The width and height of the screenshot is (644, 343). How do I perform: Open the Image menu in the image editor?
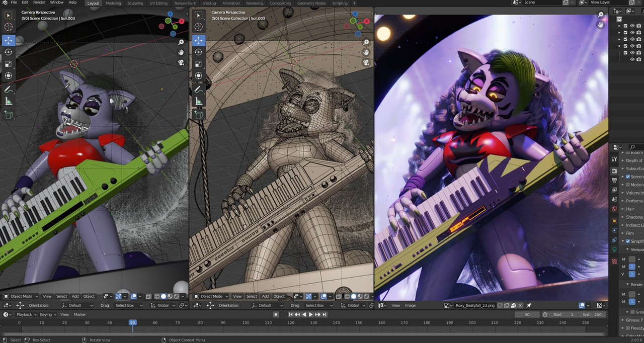coord(411,305)
